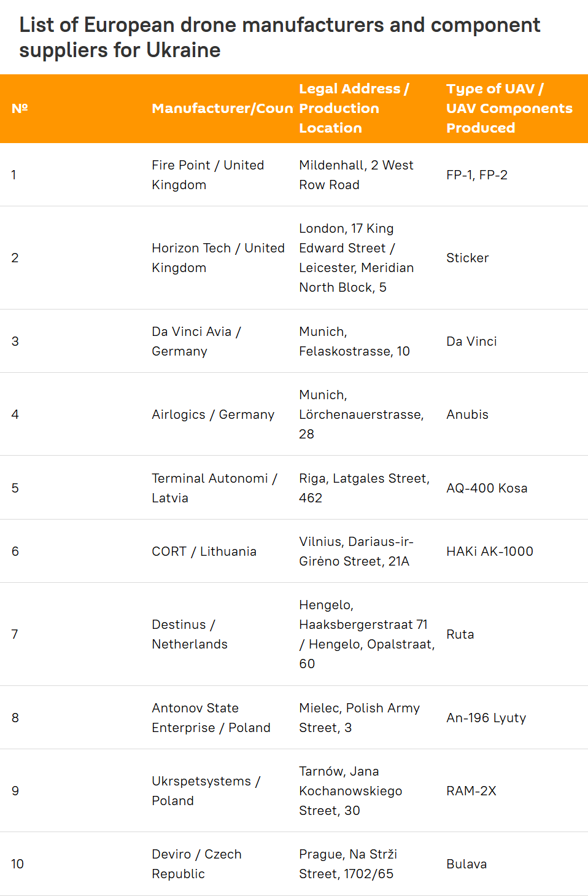The height and width of the screenshot is (896, 588).
Task: Click the CORT / Lithuania cell
Action: [204, 551]
